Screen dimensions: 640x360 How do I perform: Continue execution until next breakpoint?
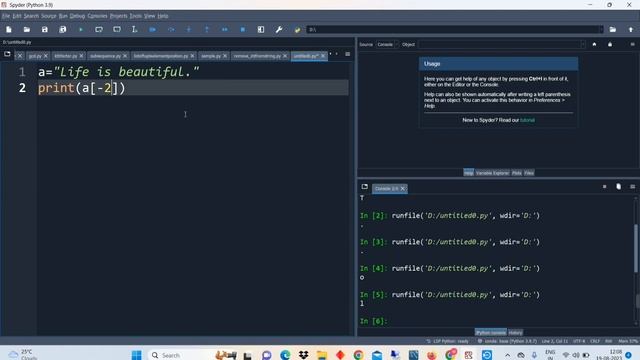point(224,29)
